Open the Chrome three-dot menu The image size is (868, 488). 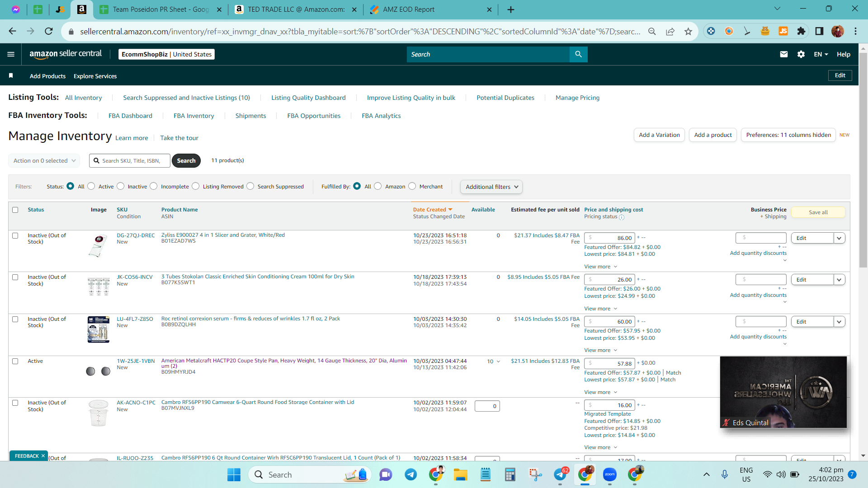855,31
